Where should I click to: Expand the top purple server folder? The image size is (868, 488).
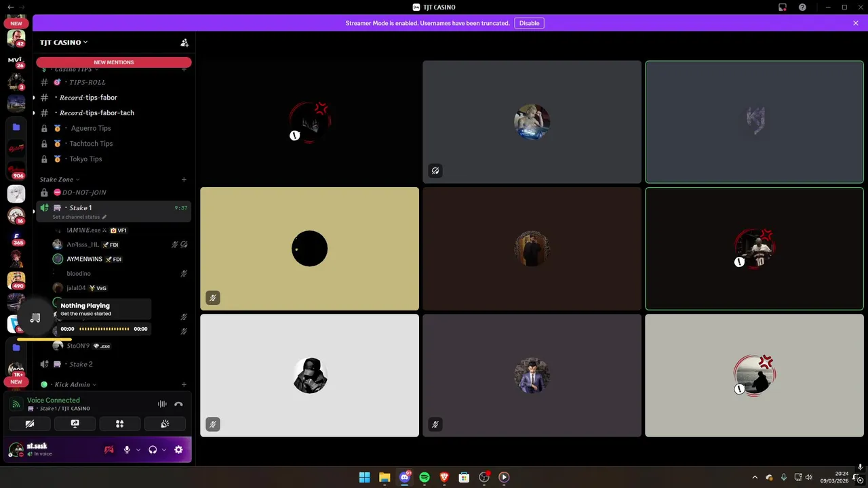[x=16, y=127]
